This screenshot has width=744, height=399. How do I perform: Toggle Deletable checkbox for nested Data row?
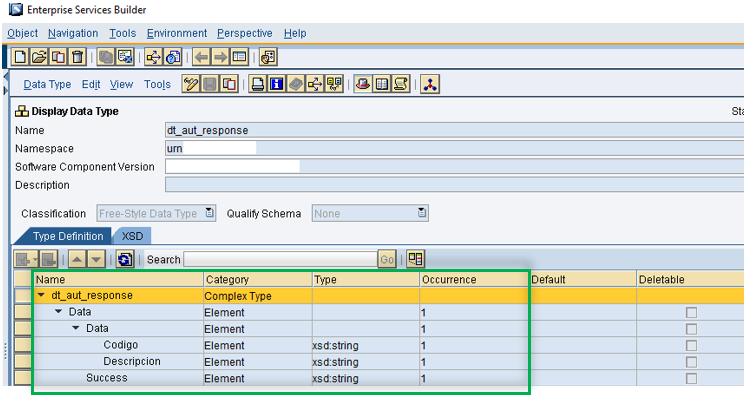coord(691,329)
